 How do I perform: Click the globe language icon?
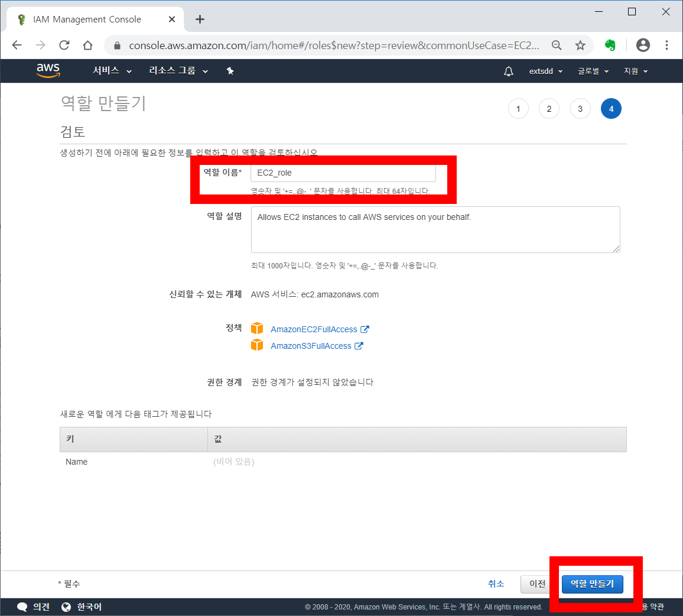point(66,607)
